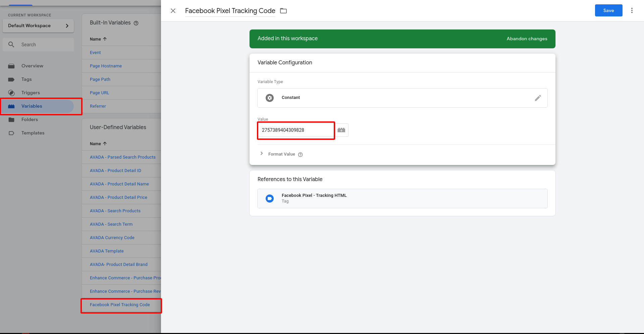Click the Folders icon in sidebar
The height and width of the screenshot is (334, 644).
(11, 120)
